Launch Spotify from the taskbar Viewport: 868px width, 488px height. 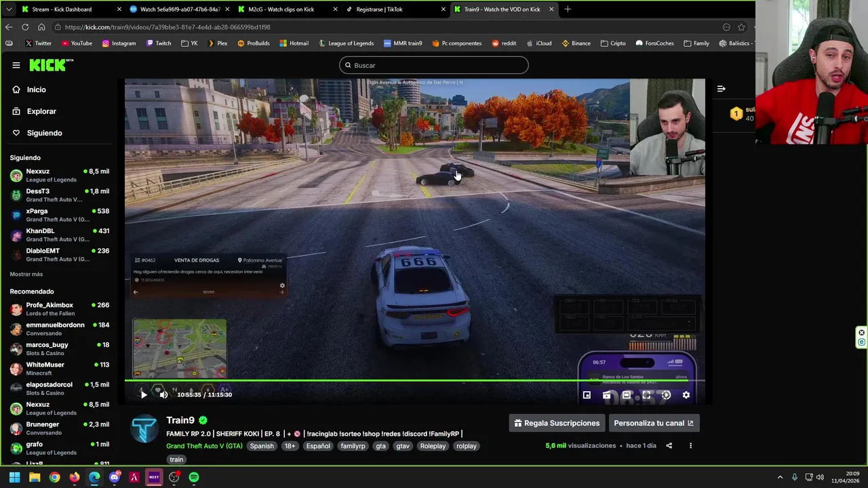194,477
